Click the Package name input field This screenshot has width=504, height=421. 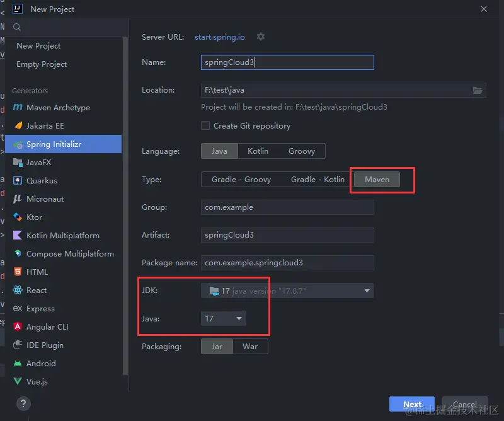click(287, 263)
